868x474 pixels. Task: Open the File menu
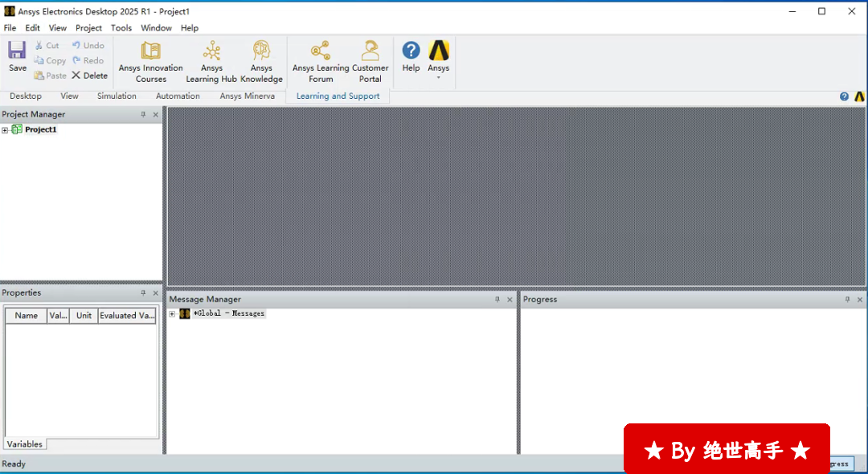(10, 27)
